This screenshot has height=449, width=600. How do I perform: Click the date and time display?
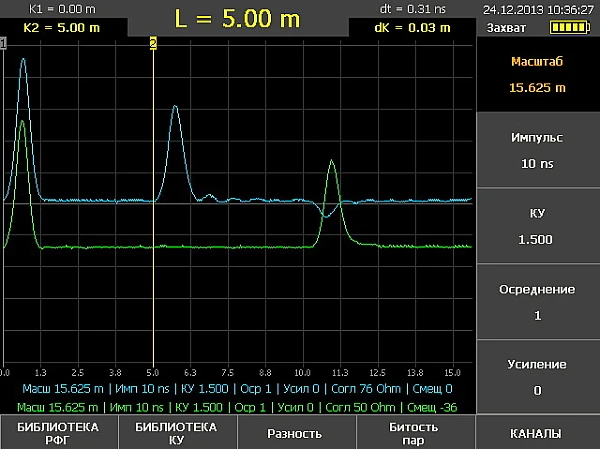click(x=538, y=9)
